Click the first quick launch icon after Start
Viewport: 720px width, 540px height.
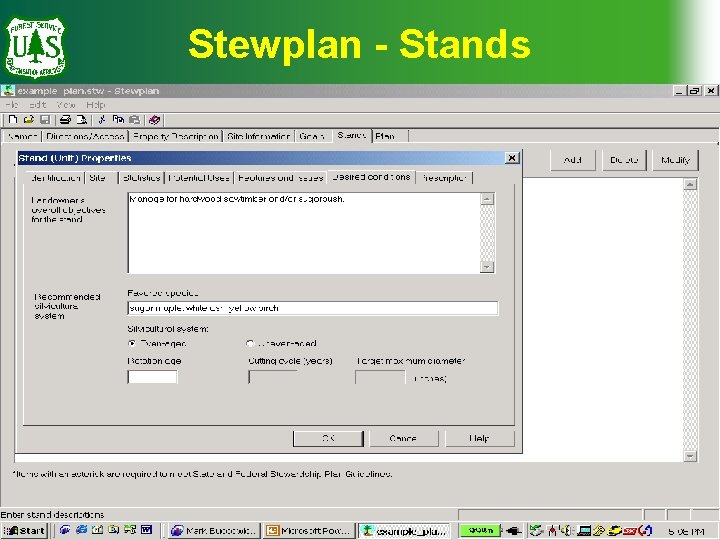65,530
